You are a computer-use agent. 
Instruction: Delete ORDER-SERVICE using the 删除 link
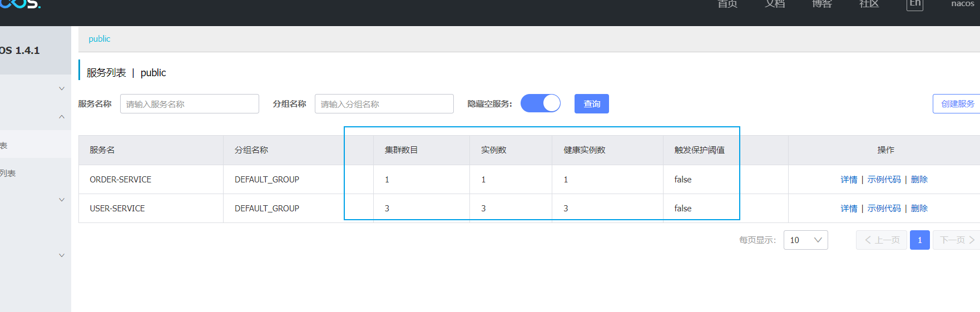pos(919,180)
